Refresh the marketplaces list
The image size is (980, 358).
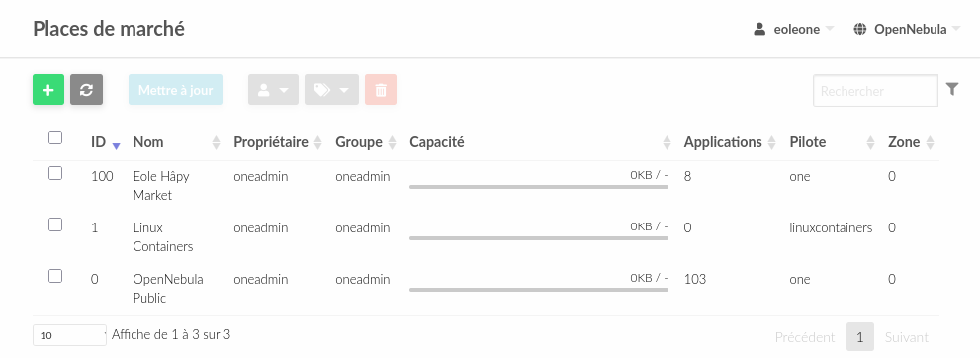tap(86, 89)
